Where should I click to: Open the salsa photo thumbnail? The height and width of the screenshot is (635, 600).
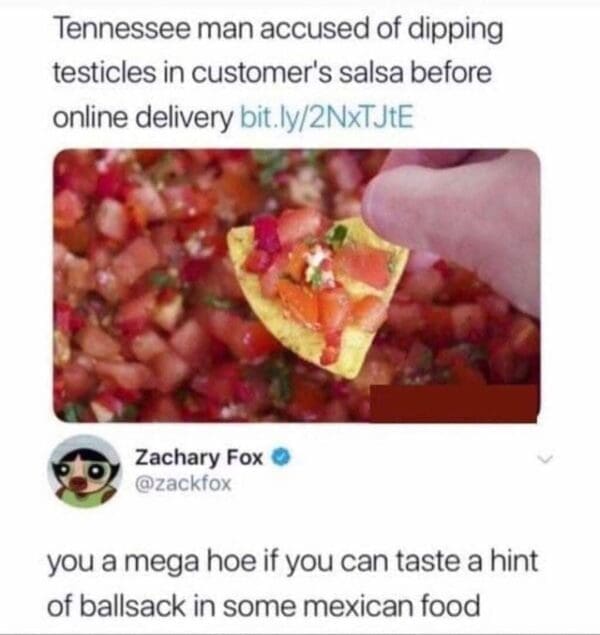296,286
